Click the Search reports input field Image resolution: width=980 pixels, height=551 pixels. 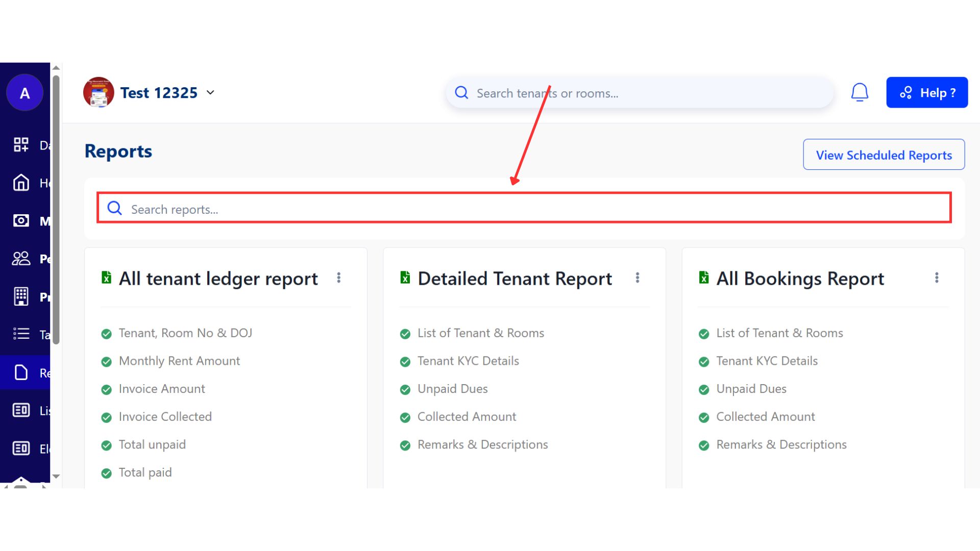point(524,209)
